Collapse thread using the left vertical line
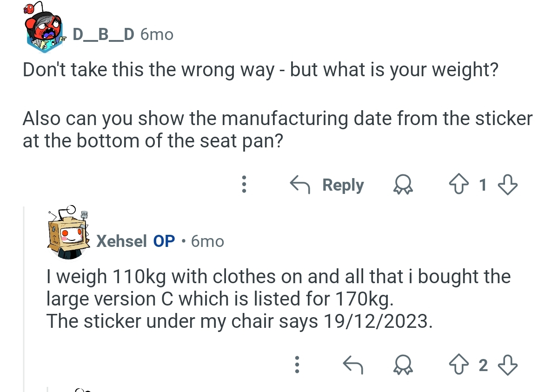The image size is (558, 392). coord(24,298)
